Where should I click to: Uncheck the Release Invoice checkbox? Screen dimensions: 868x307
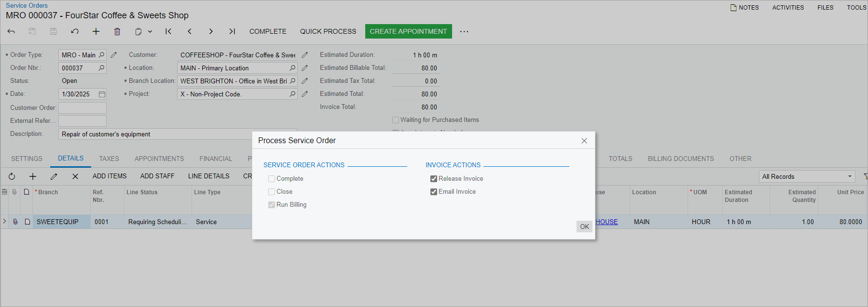tap(434, 179)
